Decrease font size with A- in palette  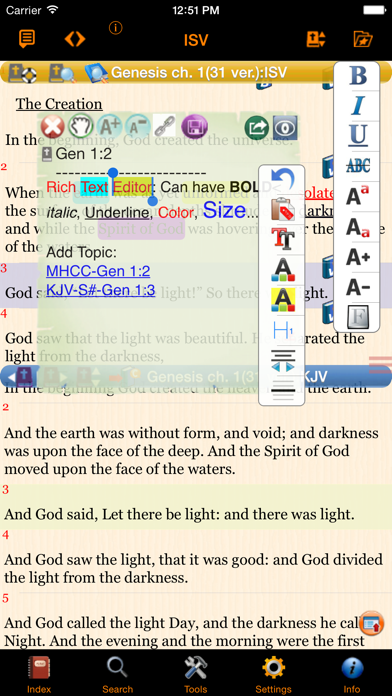357,287
